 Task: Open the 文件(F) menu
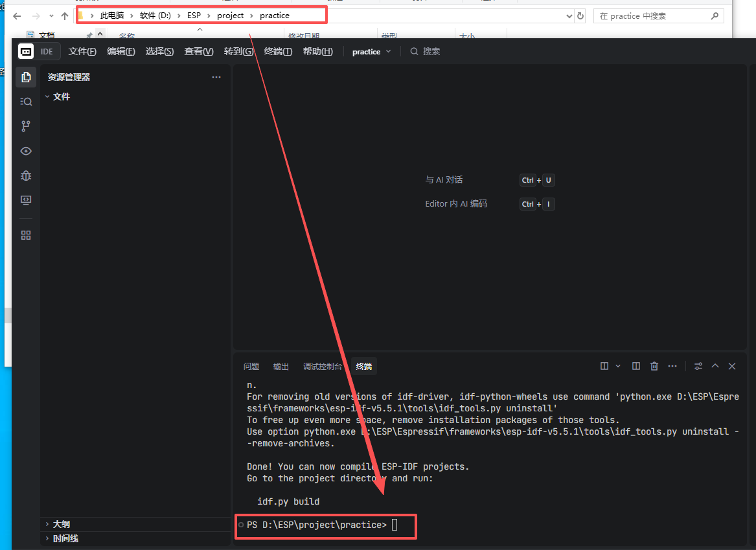(82, 52)
